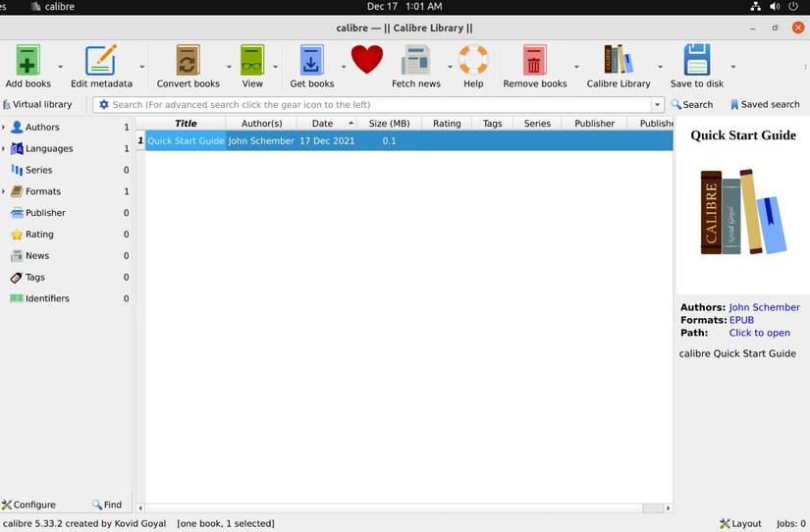Open the John Schember author link
Screen dimensions: 810x532
coord(764,307)
